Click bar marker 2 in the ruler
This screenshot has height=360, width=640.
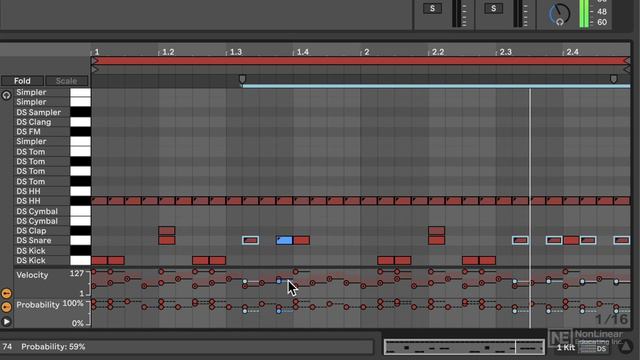[x=367, y=52]
